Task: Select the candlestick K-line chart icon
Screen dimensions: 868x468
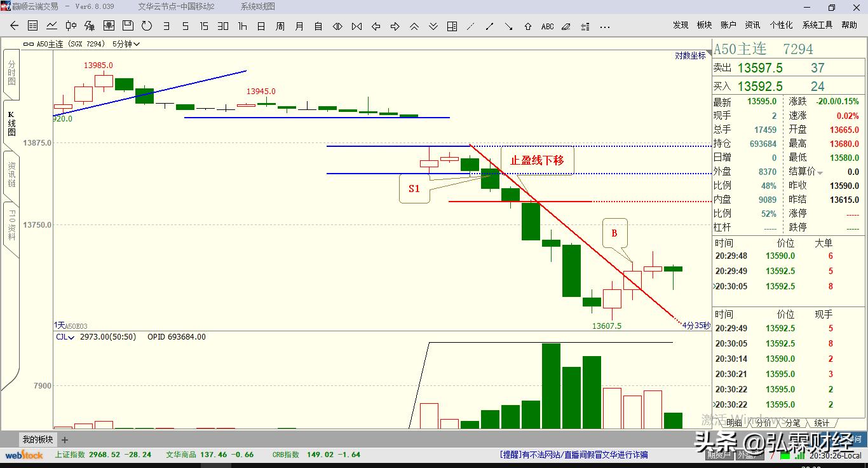Action: pos(71,26)
